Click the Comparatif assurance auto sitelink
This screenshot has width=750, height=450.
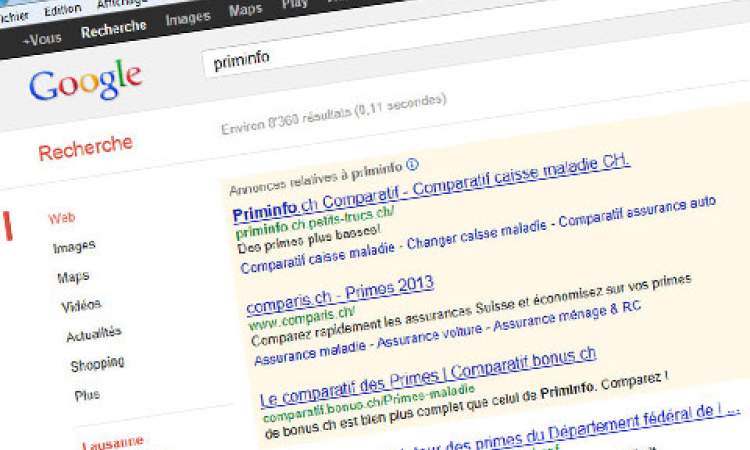point(637,210)
